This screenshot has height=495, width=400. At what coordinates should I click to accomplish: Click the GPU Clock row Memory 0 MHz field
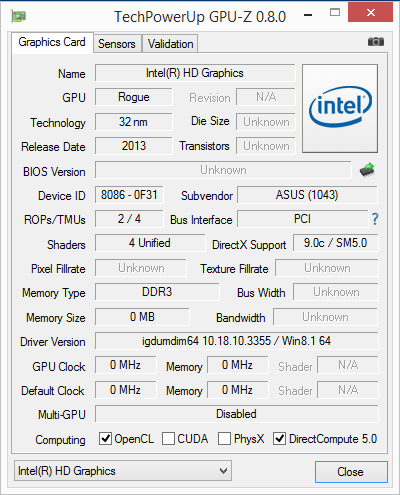[x=238, y=365]
